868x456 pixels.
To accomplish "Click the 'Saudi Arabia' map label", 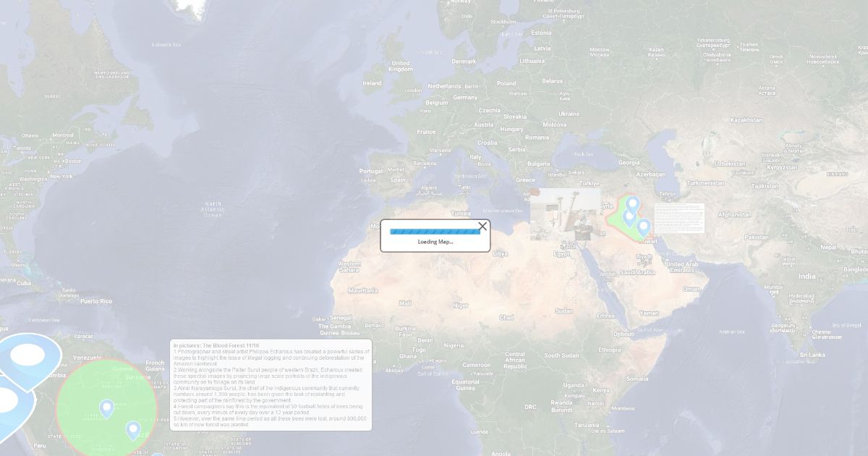I will point(637,272).
